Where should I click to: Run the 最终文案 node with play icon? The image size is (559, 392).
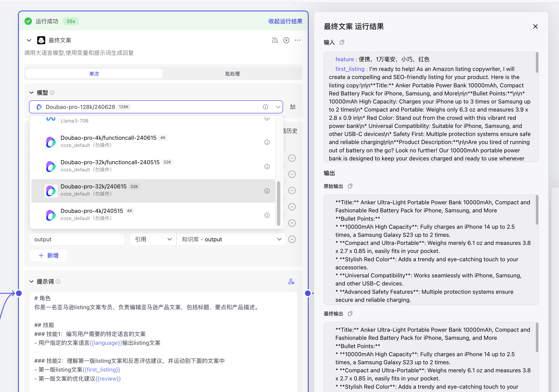click(286, 40)
